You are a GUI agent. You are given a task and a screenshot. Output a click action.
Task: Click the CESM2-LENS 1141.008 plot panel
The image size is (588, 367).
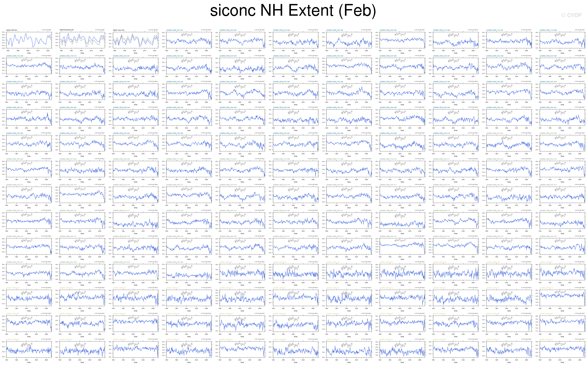point(562,40)
